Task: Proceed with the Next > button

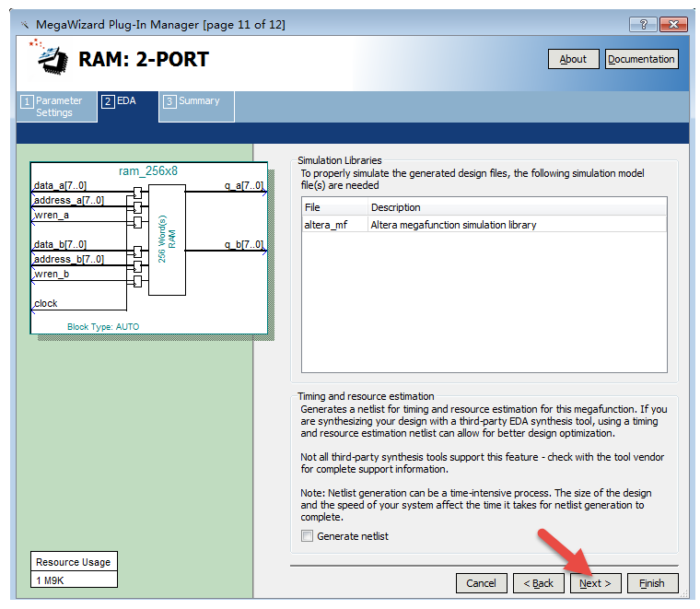Action: [596, 583]
